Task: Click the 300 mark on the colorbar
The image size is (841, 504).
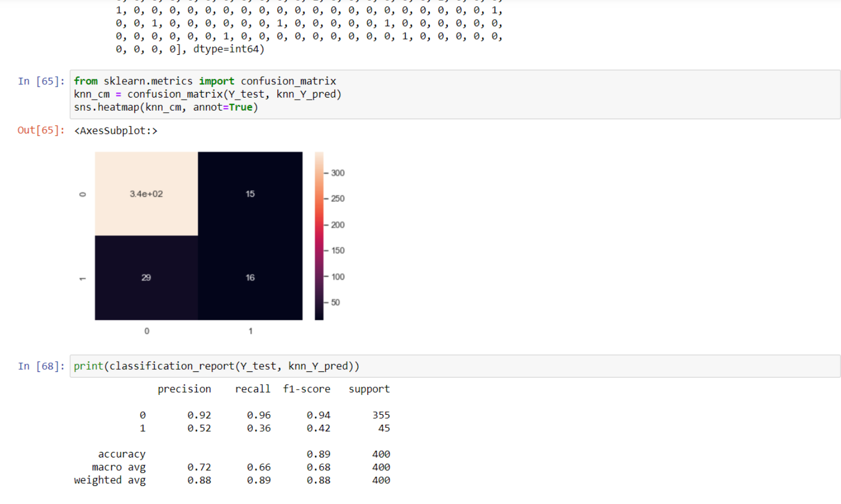Action: pos(337,173)
